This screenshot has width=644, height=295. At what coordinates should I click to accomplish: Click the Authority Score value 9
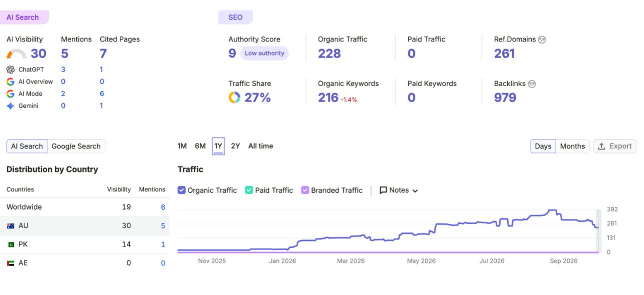coord(232,53)
